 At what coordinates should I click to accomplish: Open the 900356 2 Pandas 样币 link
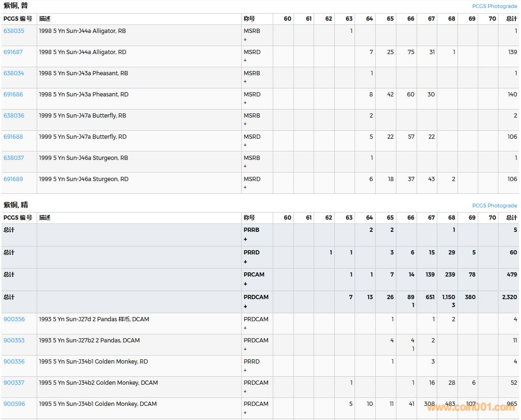[x=14, y=319]
